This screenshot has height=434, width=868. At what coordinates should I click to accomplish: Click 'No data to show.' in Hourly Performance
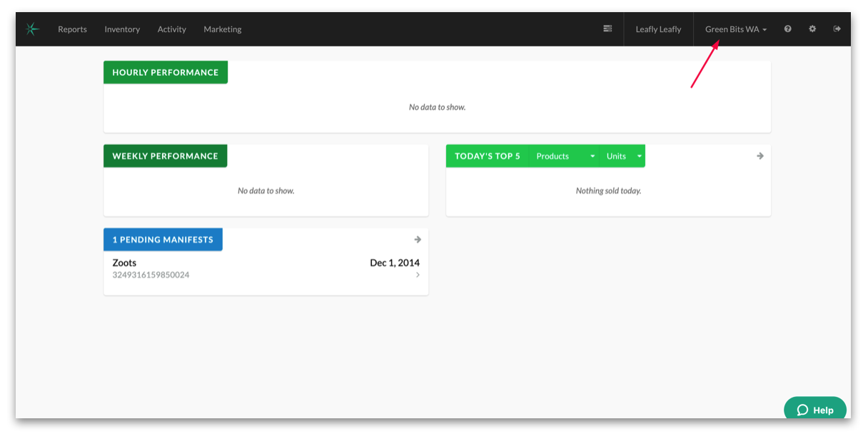pos(438,107)
